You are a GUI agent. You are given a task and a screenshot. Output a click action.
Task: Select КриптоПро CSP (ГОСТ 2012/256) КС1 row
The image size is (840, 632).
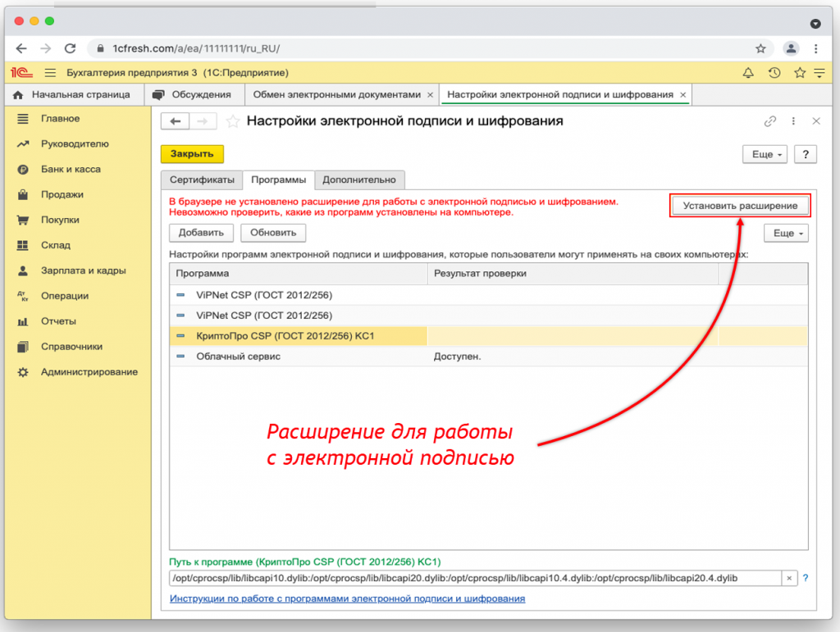[x=489, y=336]
